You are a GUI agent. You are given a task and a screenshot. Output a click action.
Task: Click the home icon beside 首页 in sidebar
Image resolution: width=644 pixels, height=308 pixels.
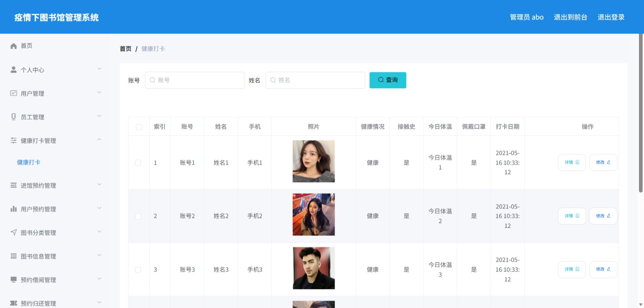tap(14, 46)
